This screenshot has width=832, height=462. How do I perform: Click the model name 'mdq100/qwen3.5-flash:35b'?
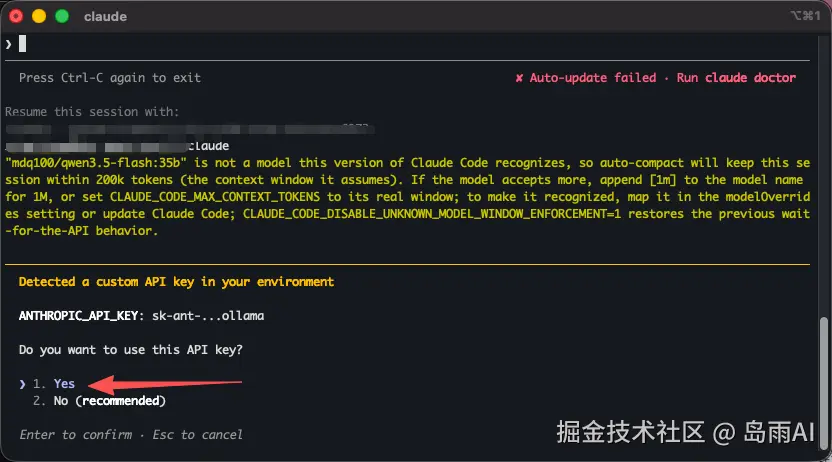(x=96, y=163)
